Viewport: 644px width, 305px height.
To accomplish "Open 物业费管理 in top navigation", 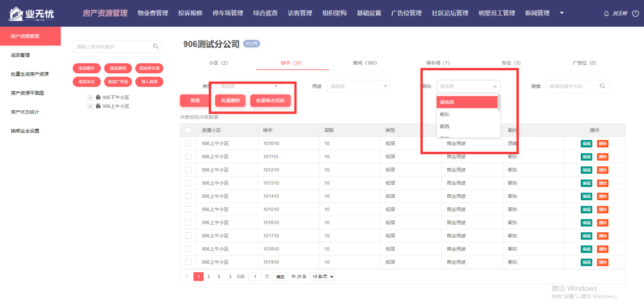I will 153,13.
